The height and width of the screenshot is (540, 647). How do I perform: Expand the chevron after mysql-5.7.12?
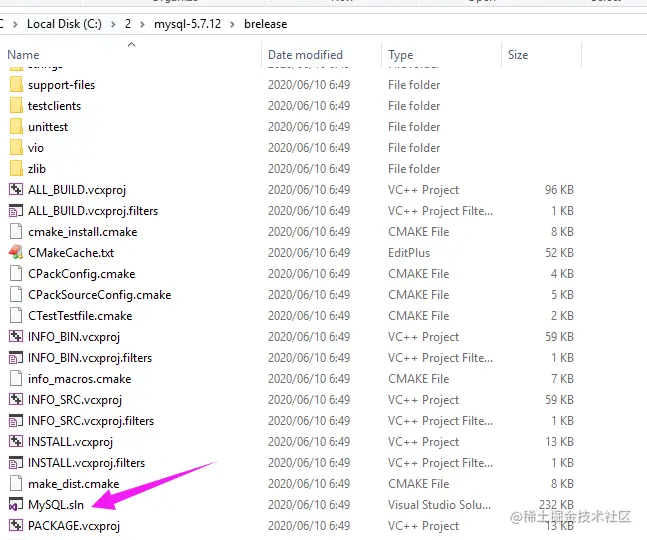(232, 24)
